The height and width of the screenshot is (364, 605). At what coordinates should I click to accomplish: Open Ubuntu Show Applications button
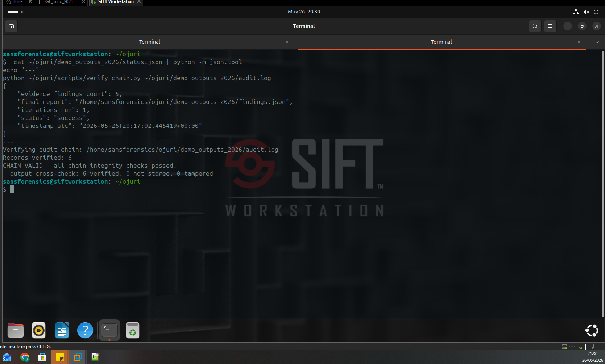[x=592, y=330]
